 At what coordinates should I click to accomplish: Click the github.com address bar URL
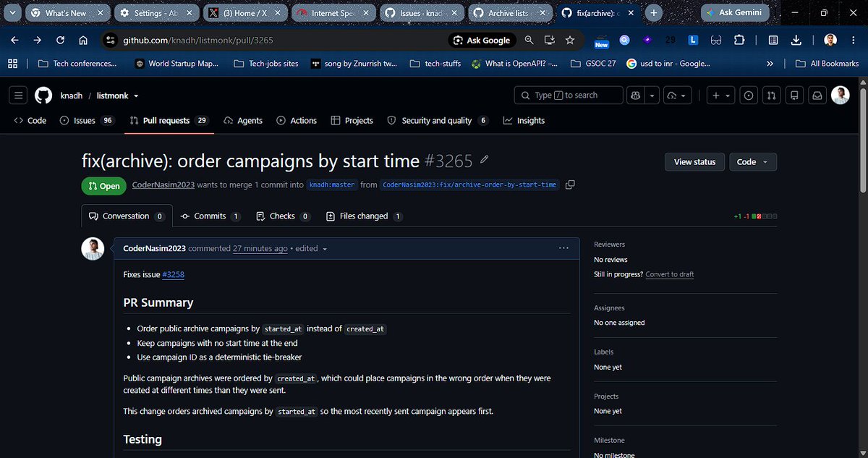(x=197, y=41)
